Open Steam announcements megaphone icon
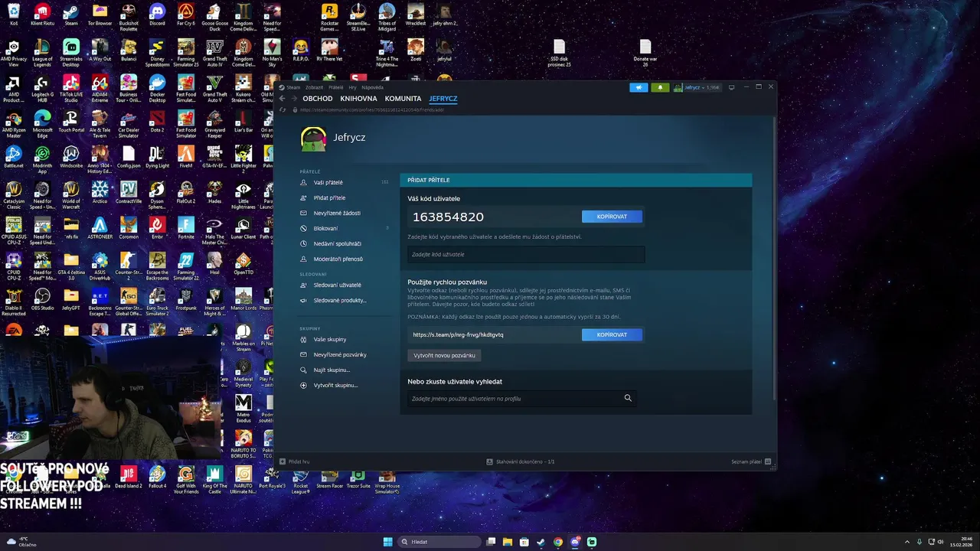The image size is (980, 551). pos(639,87)
